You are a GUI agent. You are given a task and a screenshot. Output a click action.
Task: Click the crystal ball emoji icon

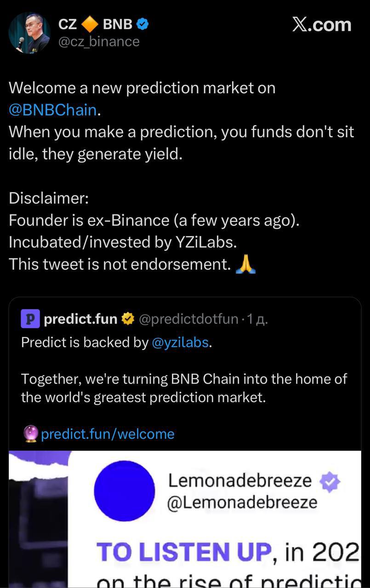coord(30,434)
